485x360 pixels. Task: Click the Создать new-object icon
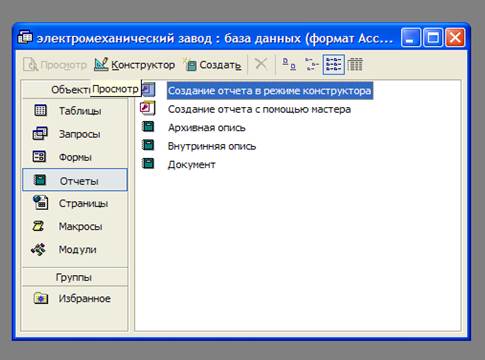click(x=190, y=64)
